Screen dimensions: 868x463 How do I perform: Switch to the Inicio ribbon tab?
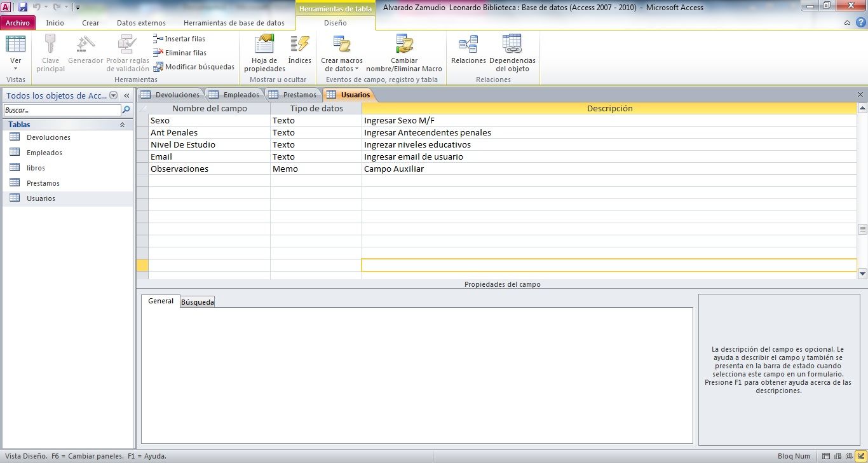tap(55, 23)
